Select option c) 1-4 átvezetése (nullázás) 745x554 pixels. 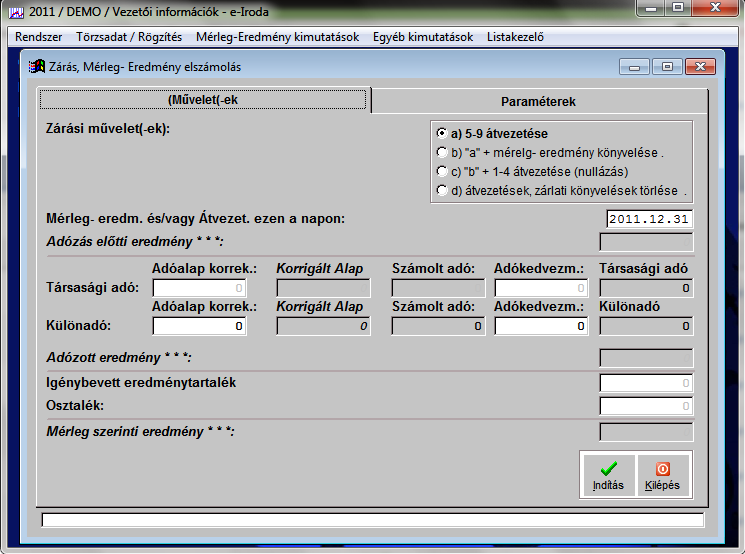click(441, 171)
